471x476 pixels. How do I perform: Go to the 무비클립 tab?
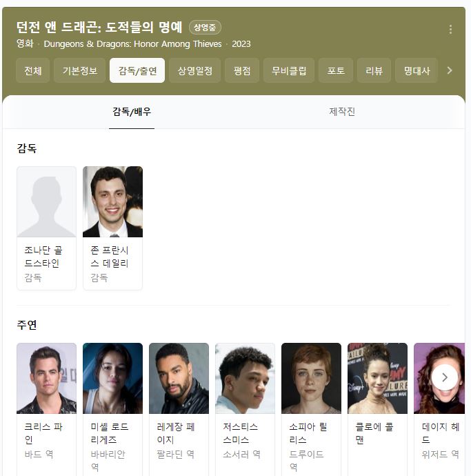[x=289, y=70]
